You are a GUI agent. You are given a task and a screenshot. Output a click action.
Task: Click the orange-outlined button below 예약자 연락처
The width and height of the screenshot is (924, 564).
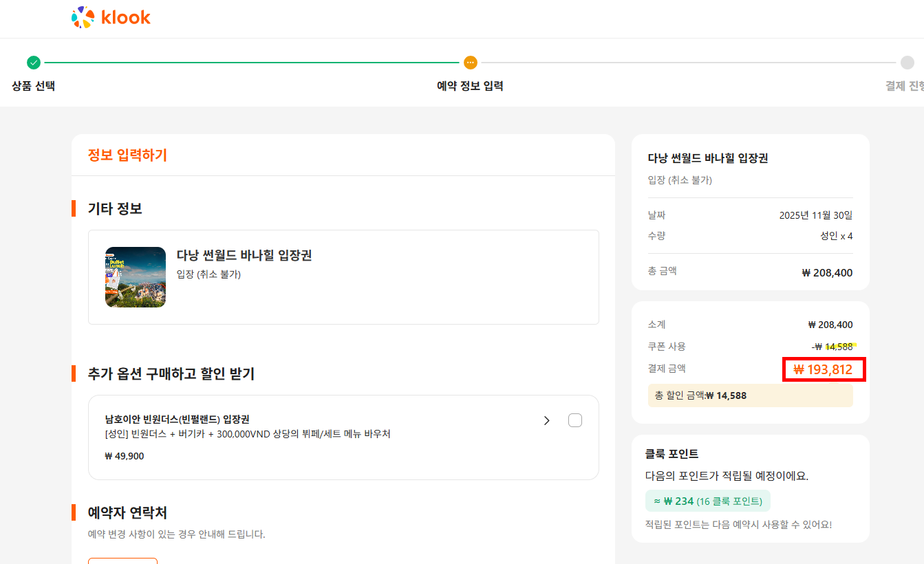tap(122, 561)
